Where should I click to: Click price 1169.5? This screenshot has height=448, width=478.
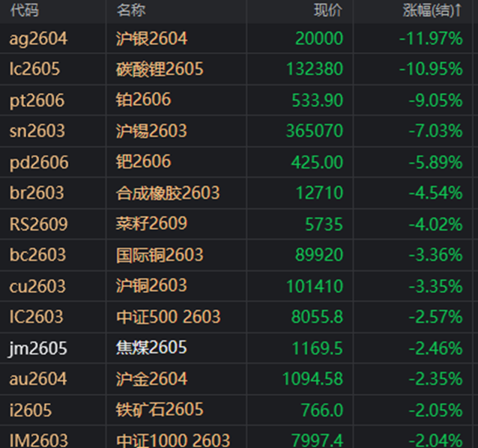[318, 348]
